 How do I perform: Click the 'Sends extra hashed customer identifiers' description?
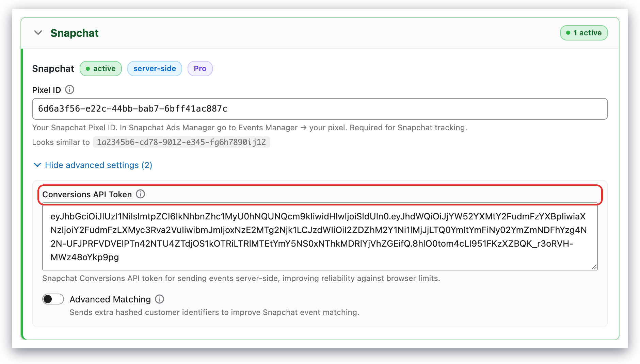214,312
